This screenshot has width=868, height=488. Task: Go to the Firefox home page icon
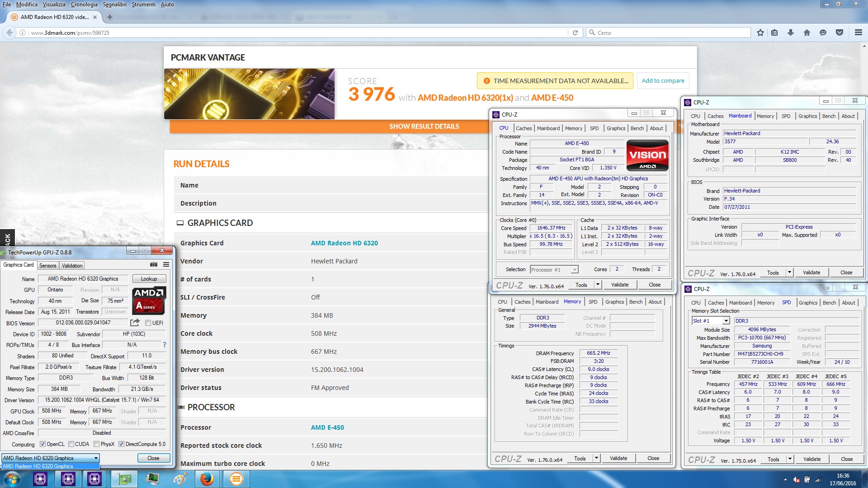[x=807, y=33]
